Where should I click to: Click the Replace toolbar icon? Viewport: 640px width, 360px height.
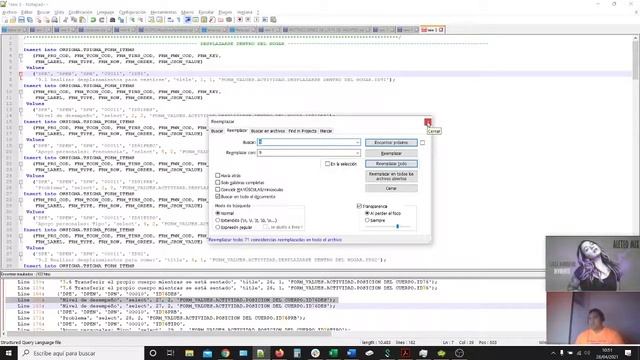pos(121,20)
